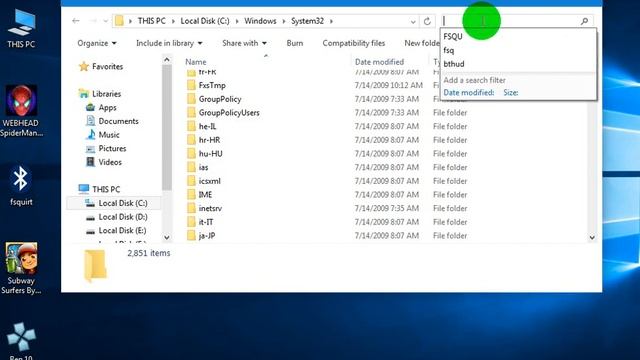Image resolution: width=640 pixels, height=360 pixels.
Task: Click the Refresh button beside address bar
Action: coord(427,21)
